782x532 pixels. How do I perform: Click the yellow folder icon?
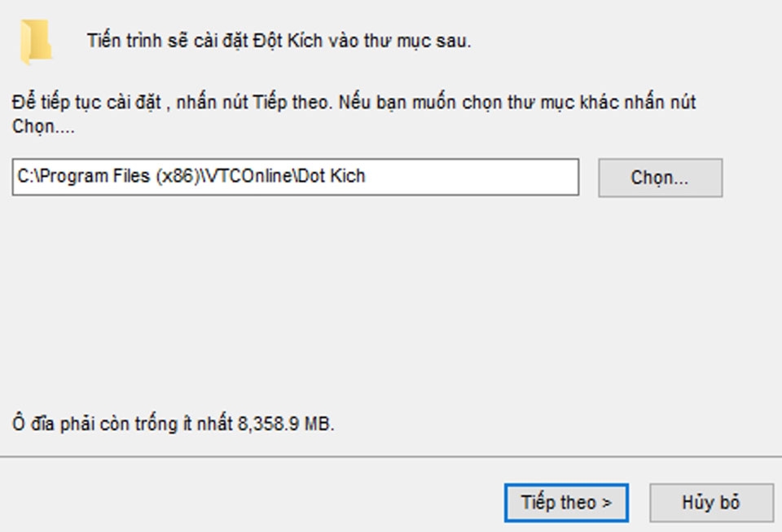(x=36, y=42)
